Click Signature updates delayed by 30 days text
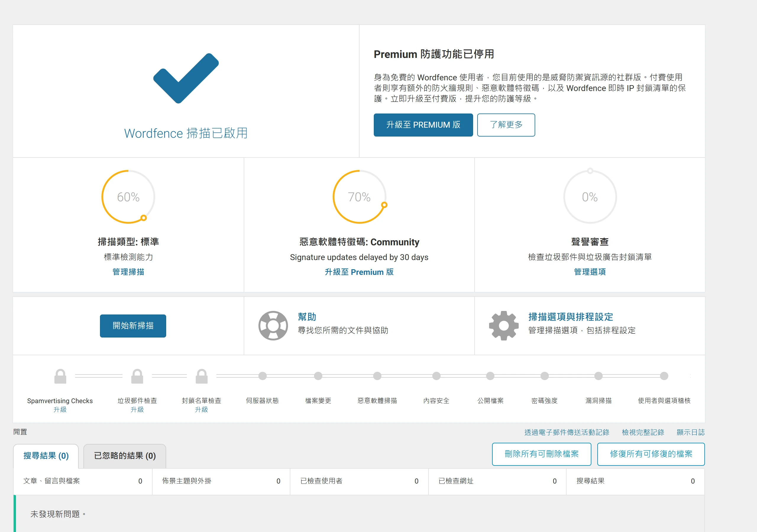 pos(359,257)
